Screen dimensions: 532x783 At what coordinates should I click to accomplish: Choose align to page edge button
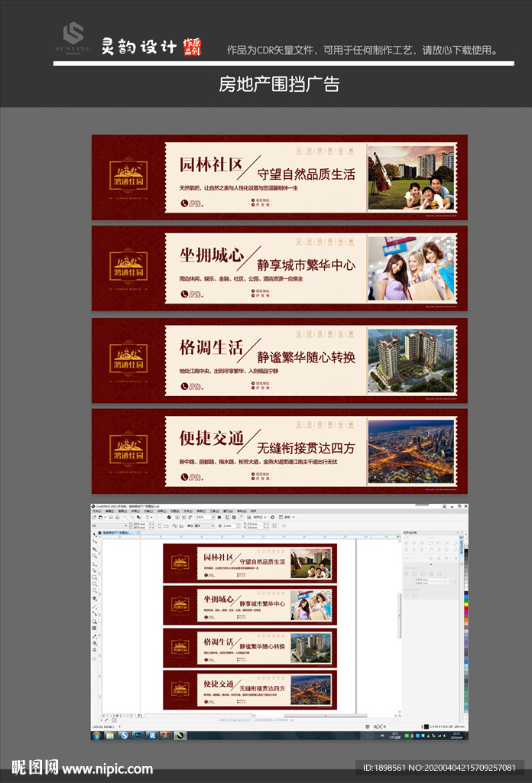[x=415, y=573]
